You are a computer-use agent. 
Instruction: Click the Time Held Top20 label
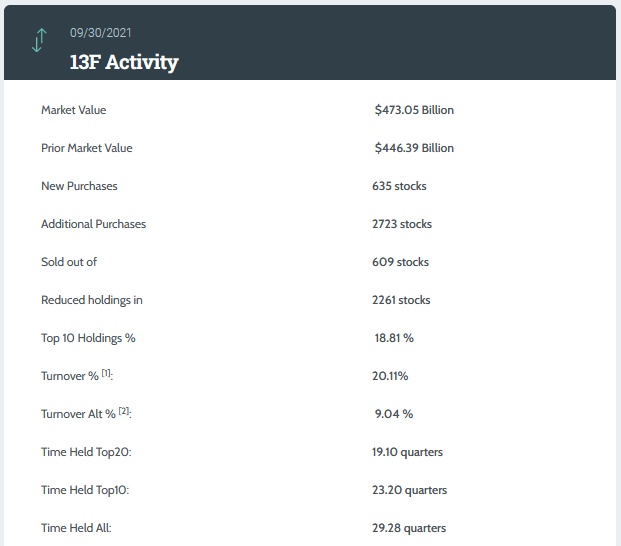click(86, 452)
